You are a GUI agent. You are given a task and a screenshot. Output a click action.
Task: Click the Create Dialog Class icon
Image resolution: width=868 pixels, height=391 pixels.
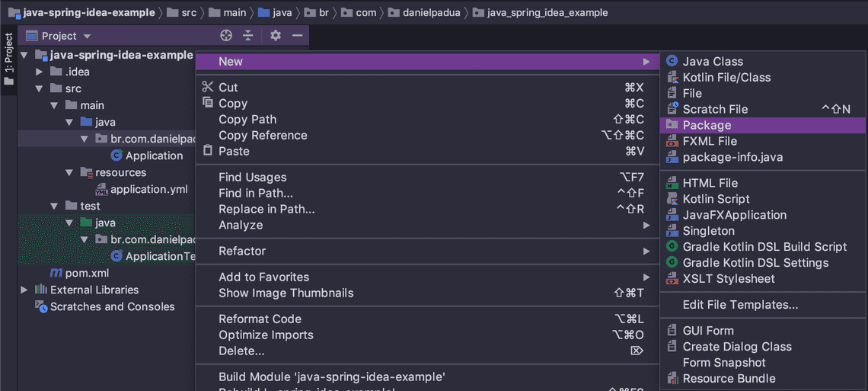coord(672,347)
